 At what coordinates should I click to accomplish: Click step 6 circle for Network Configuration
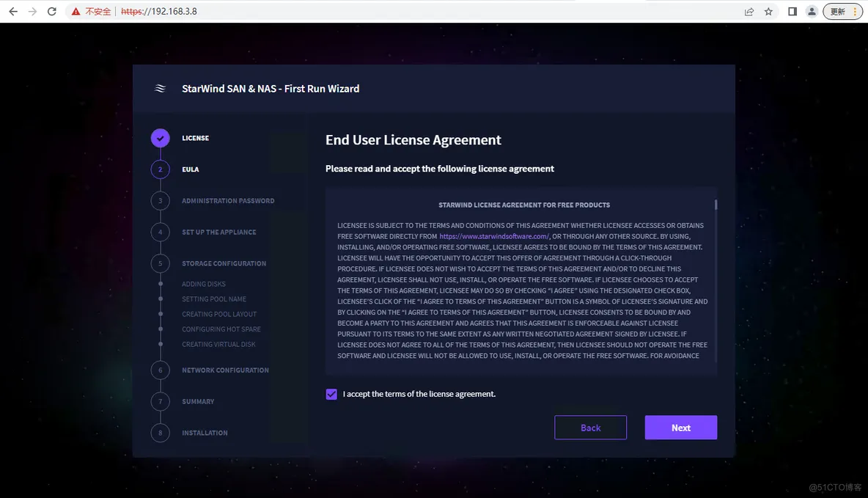click(160, 370)
